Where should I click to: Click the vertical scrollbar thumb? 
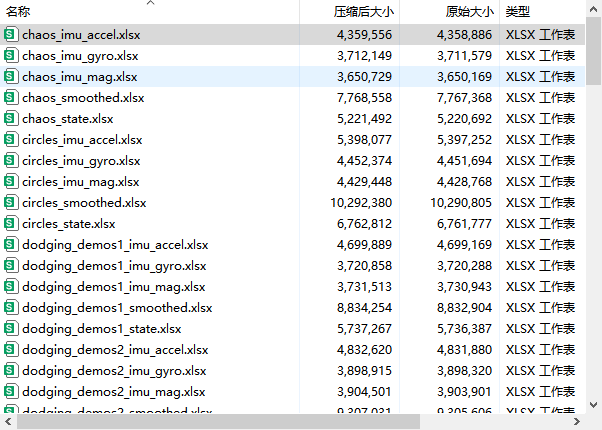pyautogui.click(x=594, y=51)
